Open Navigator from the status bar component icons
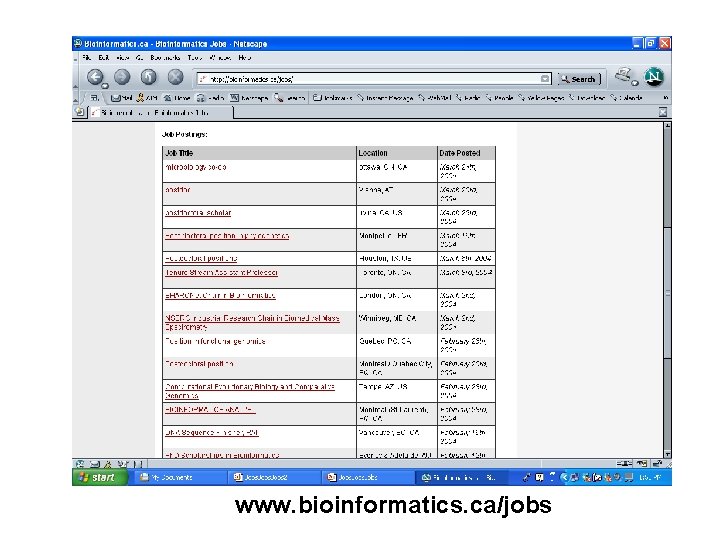The height and width of the screenshot is (540, 720). coord(80,464)
